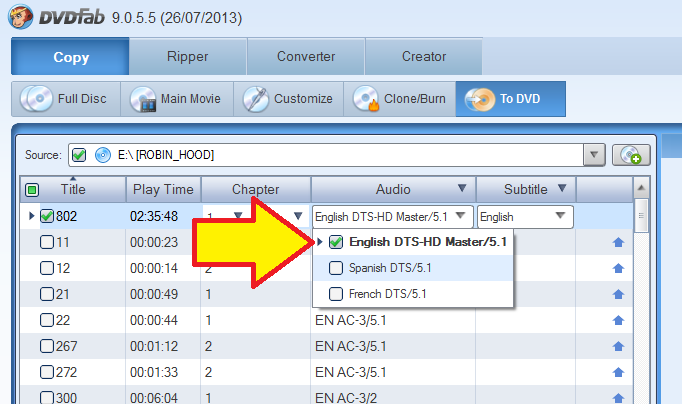
Task: Check title 267
Action: click(47, 347)
